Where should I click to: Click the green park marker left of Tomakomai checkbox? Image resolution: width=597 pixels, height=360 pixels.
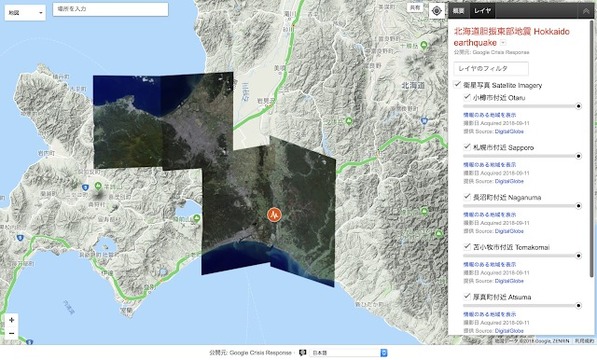(439, 233)
